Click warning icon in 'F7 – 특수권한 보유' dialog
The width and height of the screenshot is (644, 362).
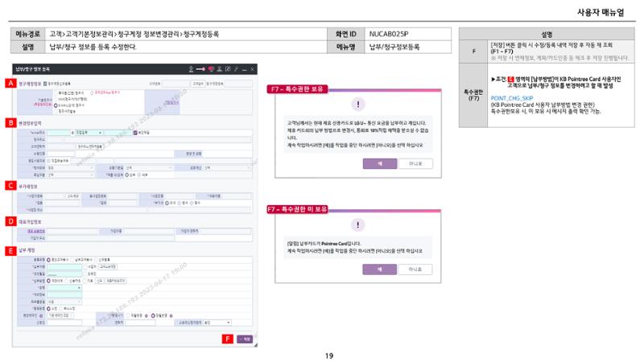(x=357, y=105)
